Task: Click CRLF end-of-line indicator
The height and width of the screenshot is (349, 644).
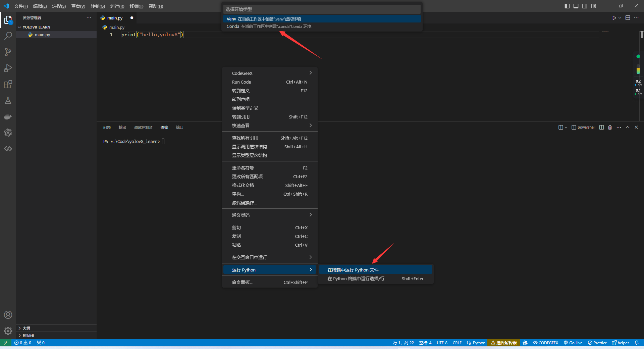Action: (457, 343)
